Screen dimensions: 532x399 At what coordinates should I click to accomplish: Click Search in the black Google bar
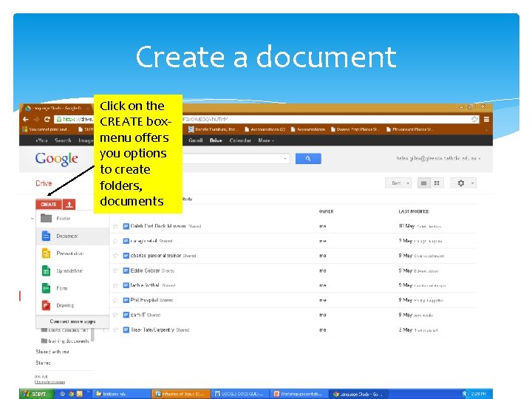[x=63, y=140]
